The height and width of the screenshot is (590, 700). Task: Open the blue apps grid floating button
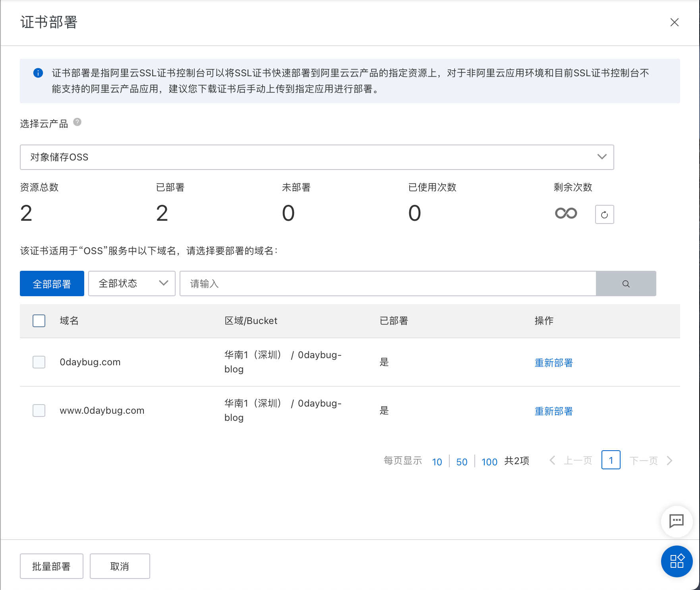tap(677, 561)
